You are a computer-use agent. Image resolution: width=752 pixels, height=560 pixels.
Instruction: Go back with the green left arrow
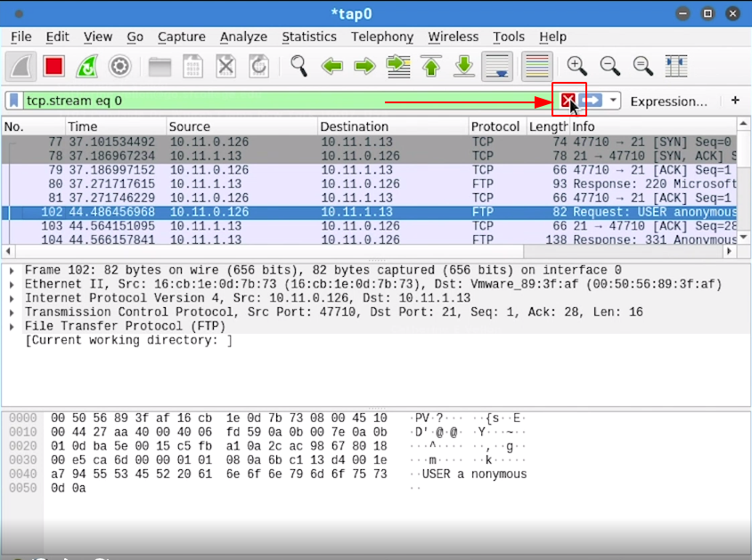(331, 66)
